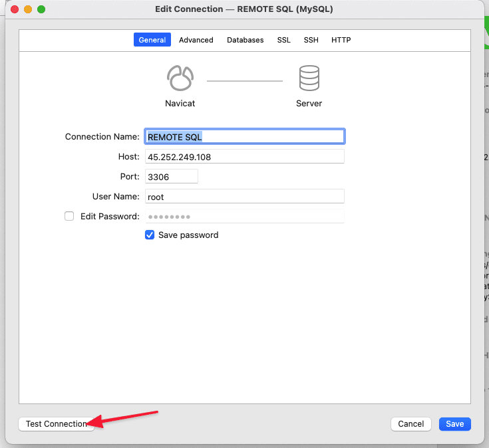Switch to the General tab
Screen dimensions: 489x448
[152, 40]
